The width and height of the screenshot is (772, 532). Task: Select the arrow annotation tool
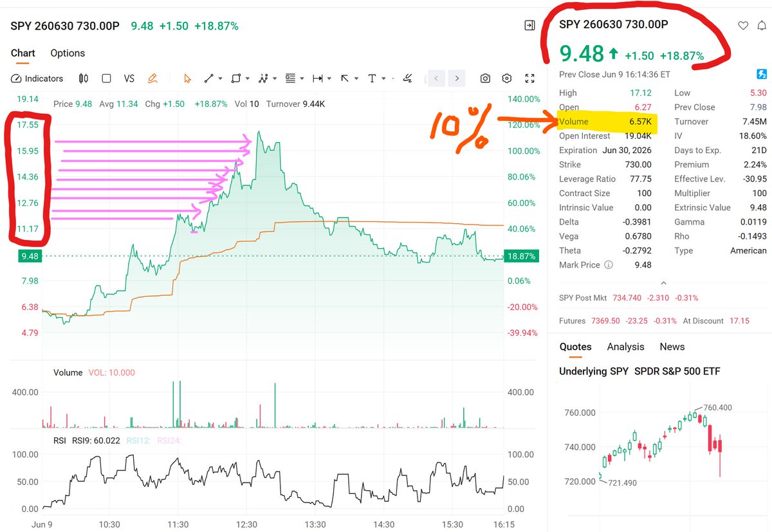pos(344,78)
